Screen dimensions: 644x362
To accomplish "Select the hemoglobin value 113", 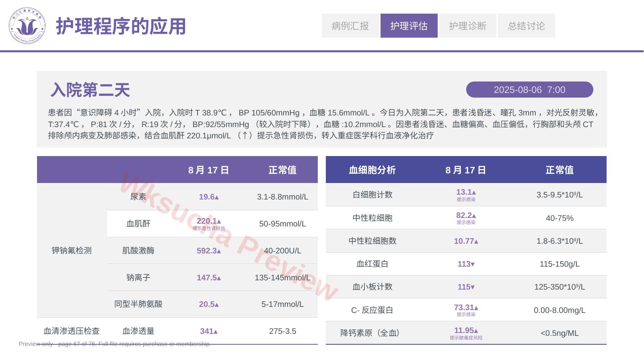I will [466, 264].
